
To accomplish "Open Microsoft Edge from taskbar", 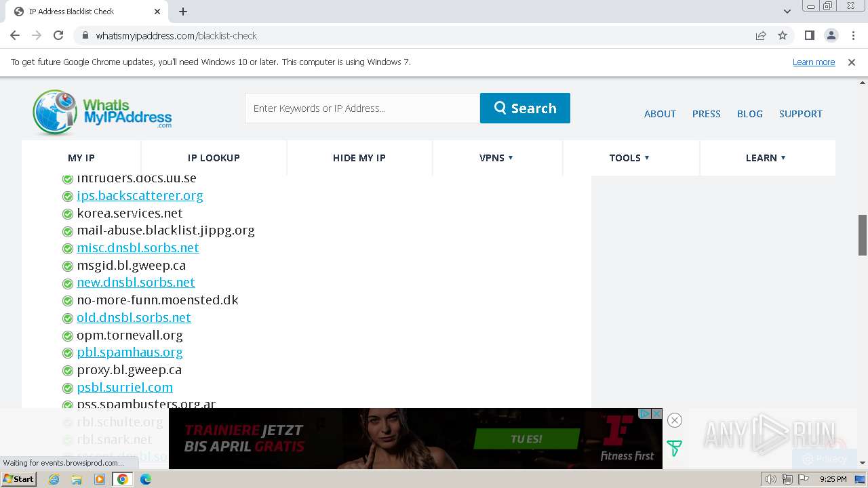I will 145,479.
